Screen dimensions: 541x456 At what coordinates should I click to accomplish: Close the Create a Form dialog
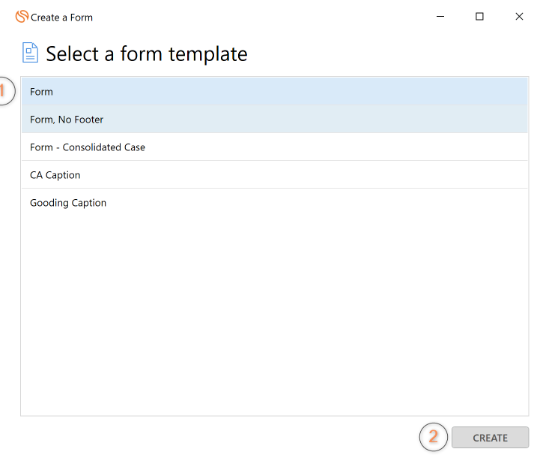519,16
